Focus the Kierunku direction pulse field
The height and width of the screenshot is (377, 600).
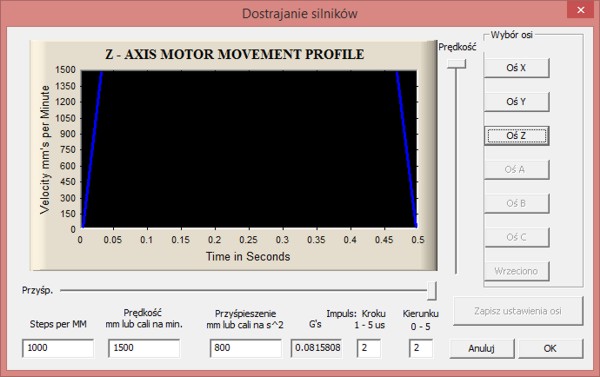pos(421,348)
